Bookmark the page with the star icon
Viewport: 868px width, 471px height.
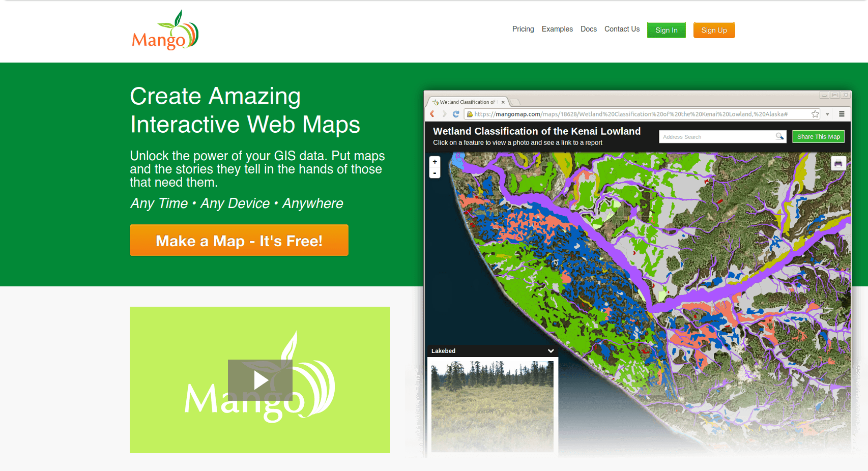pos(815,114)
